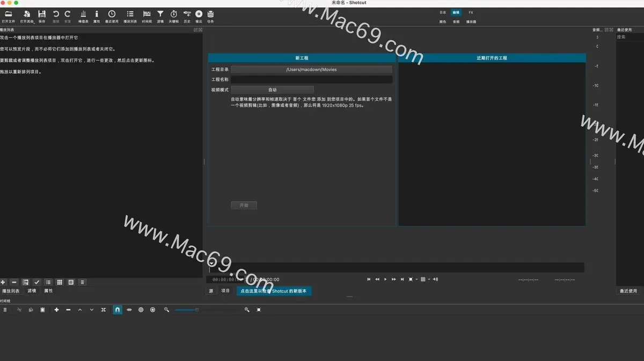Open the 历史 (History) toolbar icon
The image size is (644, 361).
(x=187, y=16)
